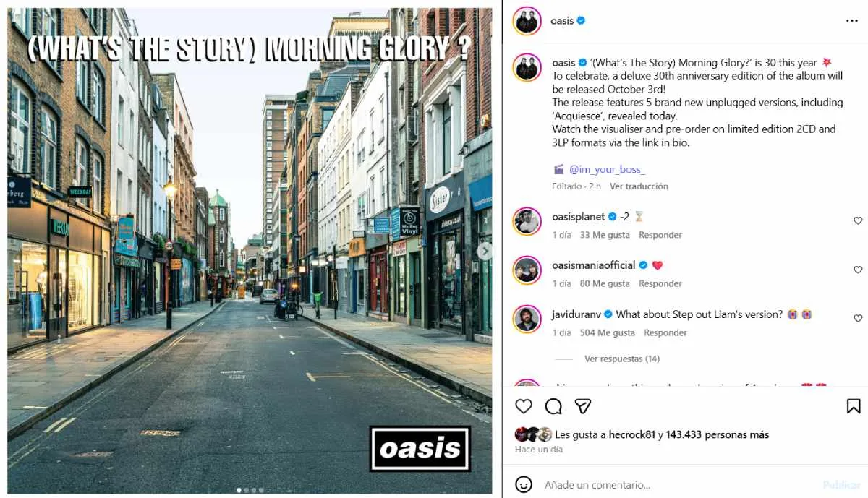The width and height of the screenshot is (868, 498).
Task: Click the Añade un comentario field
Action: (680, 485)
